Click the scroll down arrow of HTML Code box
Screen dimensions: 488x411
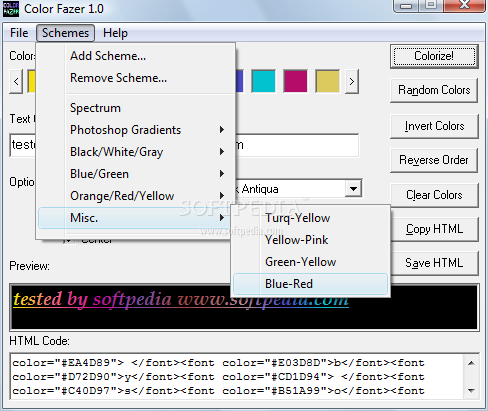click(471, 391)
